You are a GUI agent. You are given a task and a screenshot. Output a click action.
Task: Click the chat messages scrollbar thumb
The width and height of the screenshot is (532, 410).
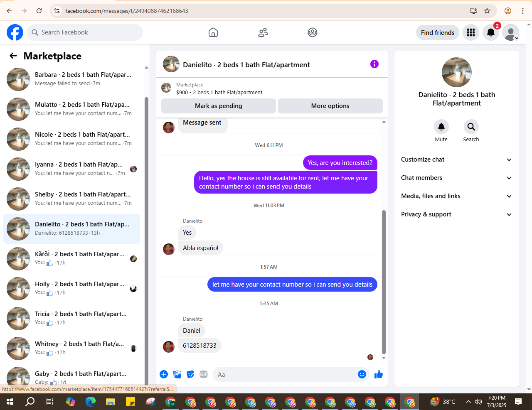coord(384,282)
